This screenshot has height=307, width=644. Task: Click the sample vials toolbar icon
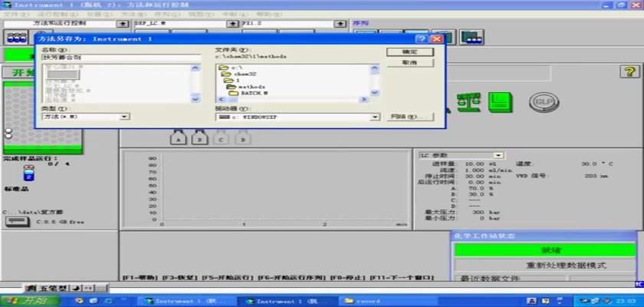[x=16, y=38]
